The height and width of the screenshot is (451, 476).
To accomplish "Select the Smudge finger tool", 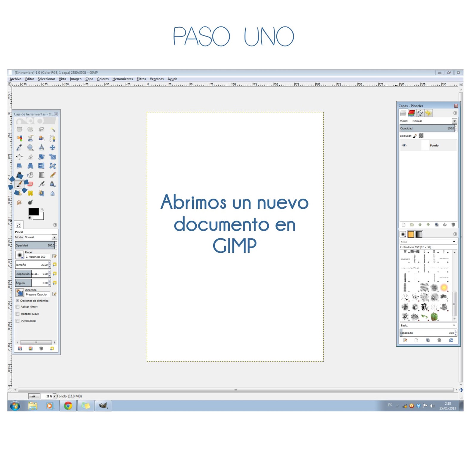I will click(x=19, y=202).
